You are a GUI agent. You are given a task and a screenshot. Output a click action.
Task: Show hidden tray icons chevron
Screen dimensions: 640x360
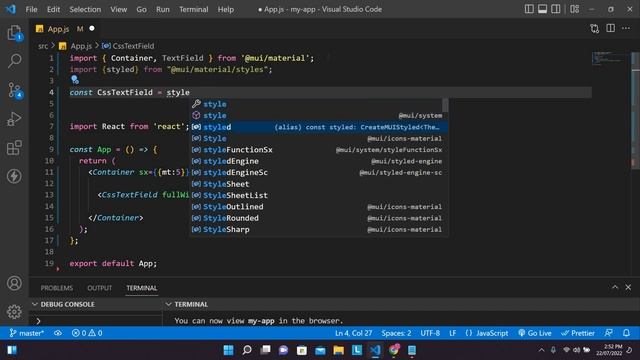tap(541, 350)
